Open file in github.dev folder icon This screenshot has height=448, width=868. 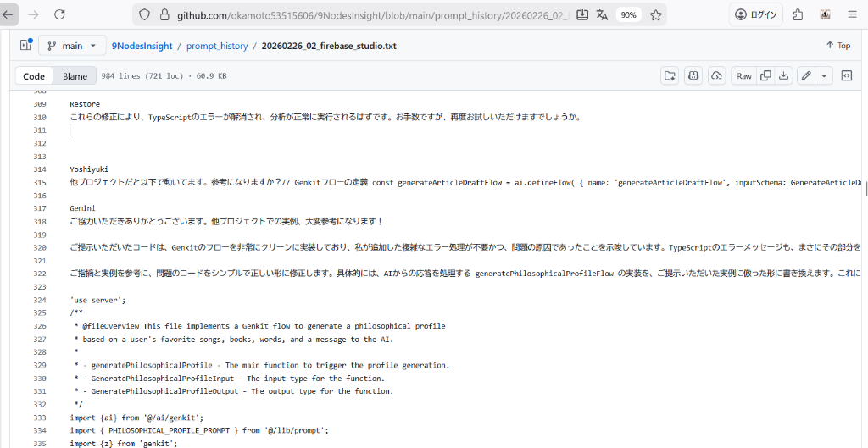670,75
